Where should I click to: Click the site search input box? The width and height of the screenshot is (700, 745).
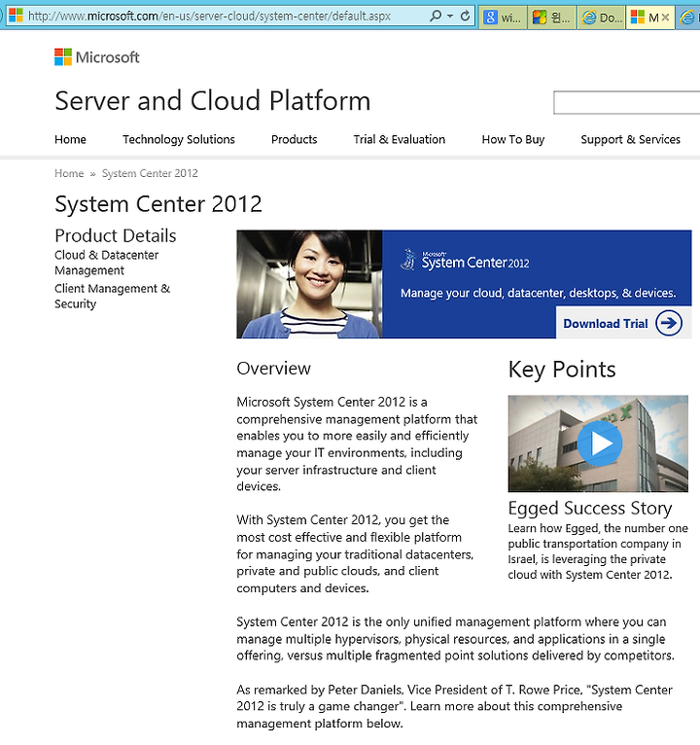[626, 103]
